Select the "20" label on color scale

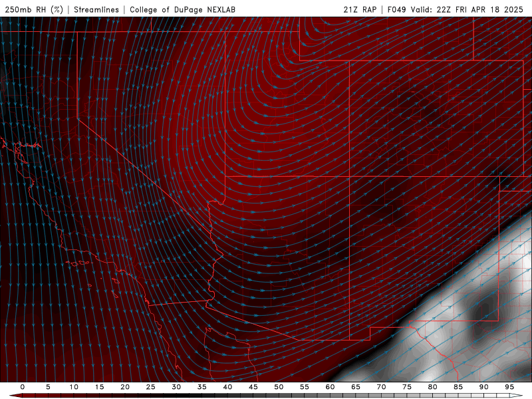pos(125,387)
